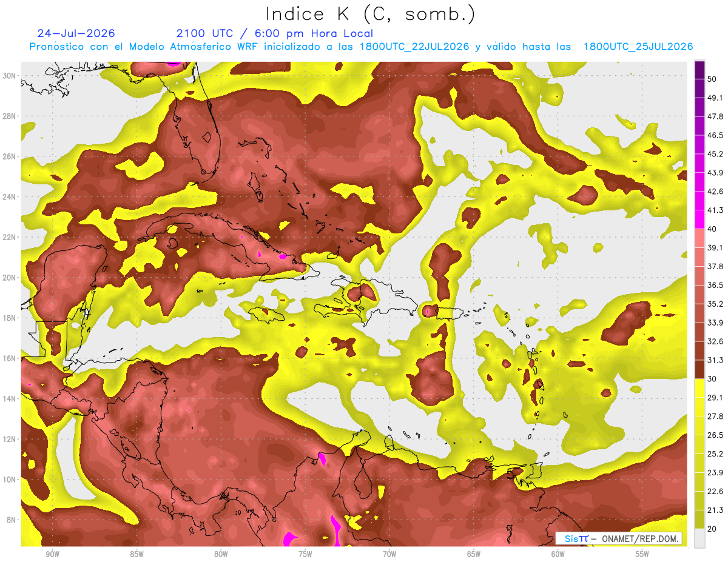The image size is (728, 562).
Task: Click the '40' colorbar value
Action: click(713, 229)
